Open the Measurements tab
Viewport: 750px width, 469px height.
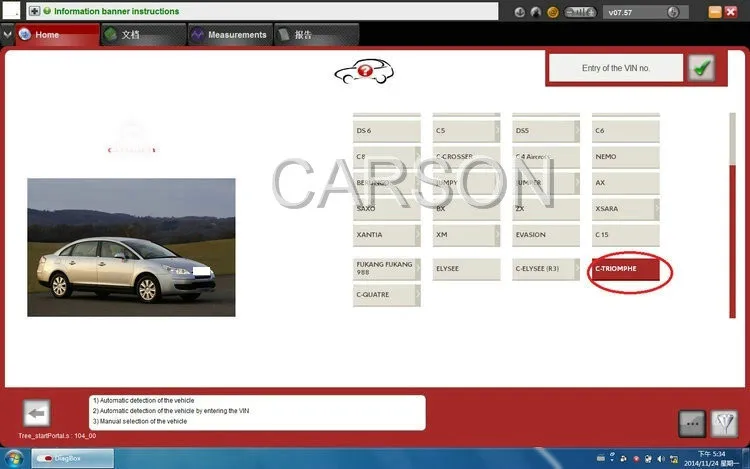[230, 34]
